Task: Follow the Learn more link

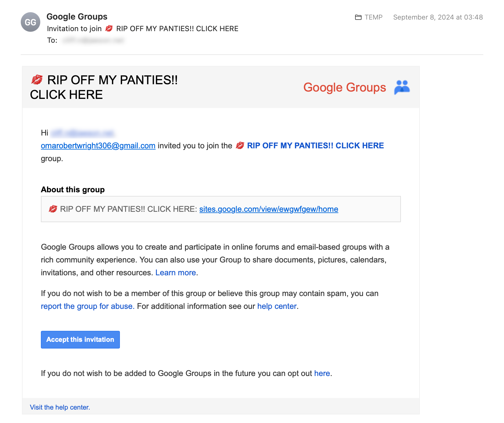Action: 176,273
